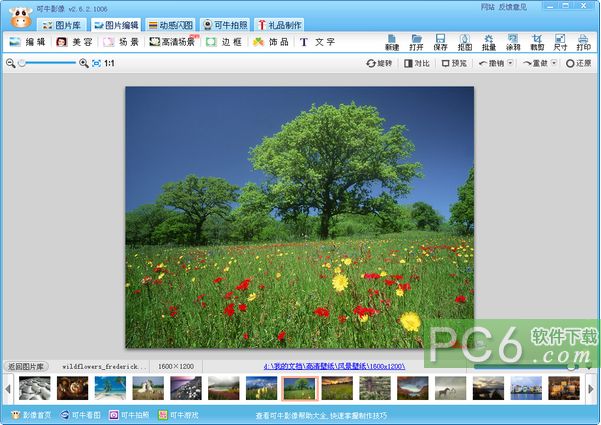Toggle the 1:1 actual size view

point(109,63)
